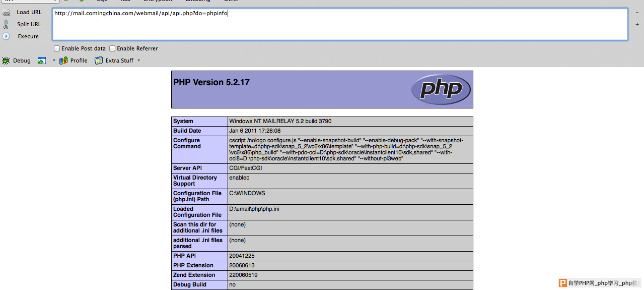Viewport: 644px width, 290px height.
Task: Open the Extra Stuff menu label
Action: pos(119,61)
